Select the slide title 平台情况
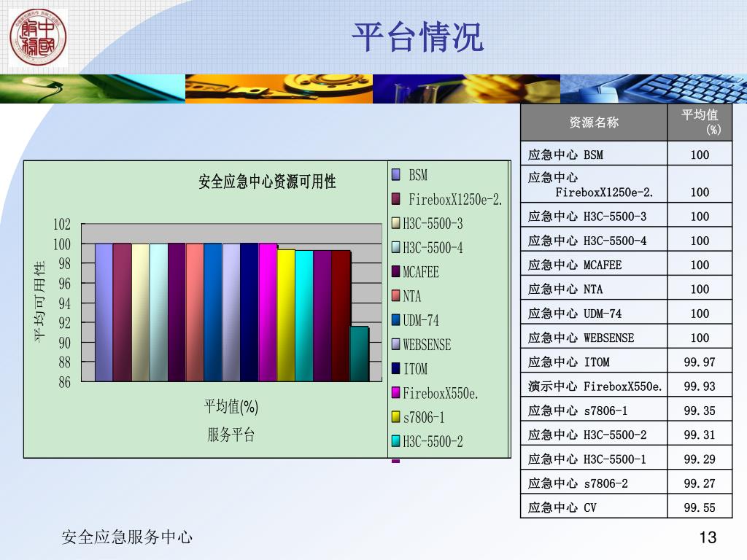 click(x=418, y=36)
